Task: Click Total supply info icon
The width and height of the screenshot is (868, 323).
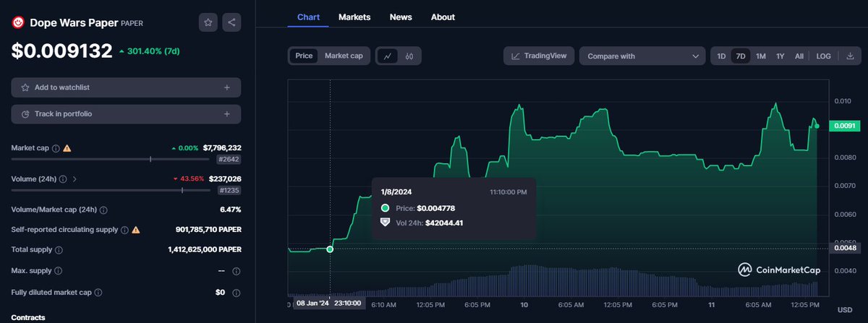Action: pyautogui.click(x=59, y=249)
